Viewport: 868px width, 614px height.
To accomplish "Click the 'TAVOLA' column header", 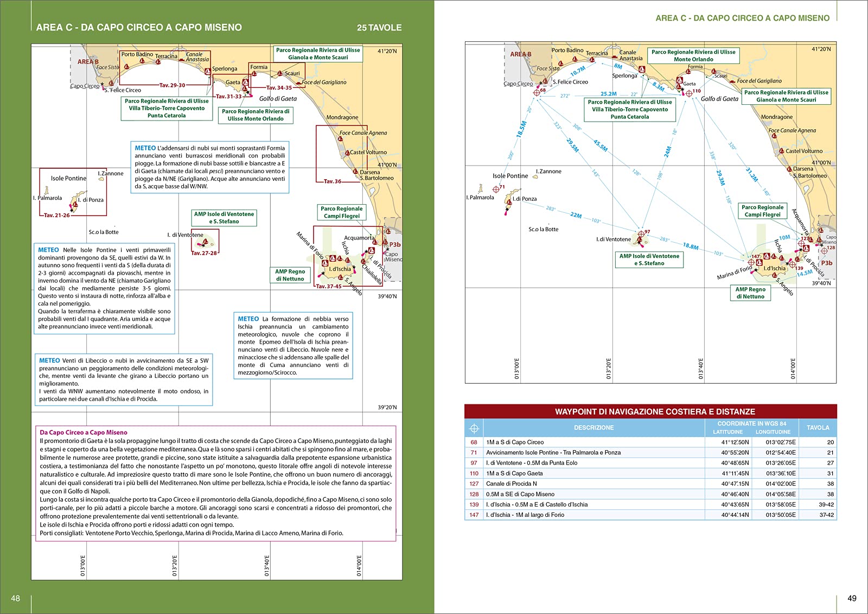I will click(x=818, y=428).
